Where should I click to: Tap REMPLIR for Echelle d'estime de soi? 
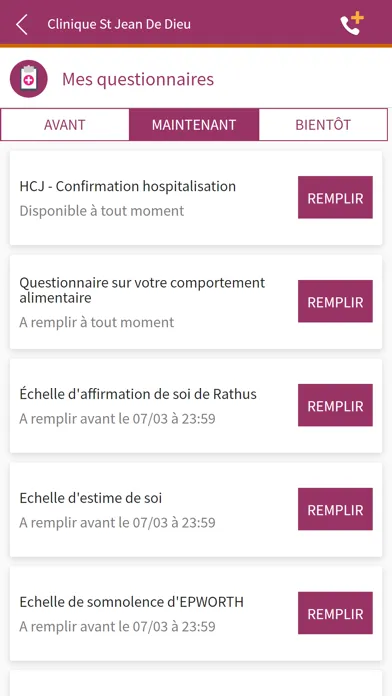(x=335, y=509)
